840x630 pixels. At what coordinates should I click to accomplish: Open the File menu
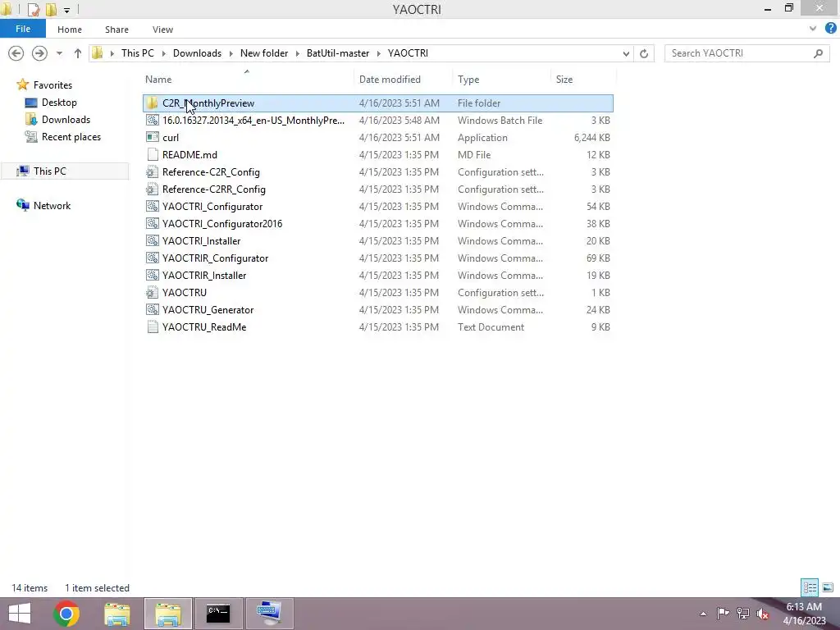point(22,29)
